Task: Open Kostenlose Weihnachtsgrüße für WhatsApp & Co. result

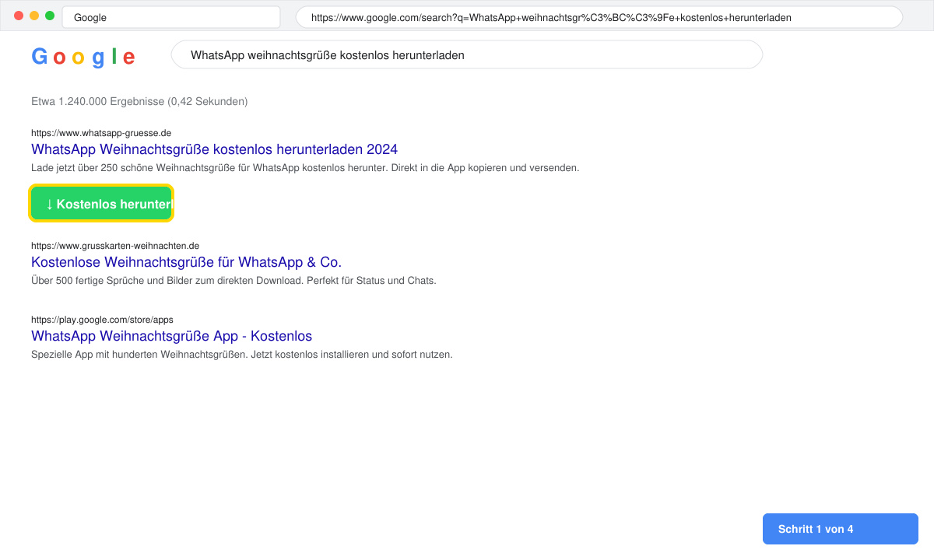Action: [186, 262]
